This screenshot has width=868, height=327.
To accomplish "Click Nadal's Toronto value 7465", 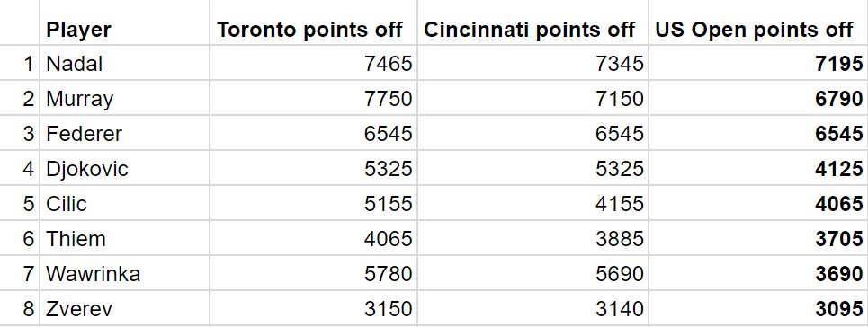I will pyautogui.click(x=313, y=63).
